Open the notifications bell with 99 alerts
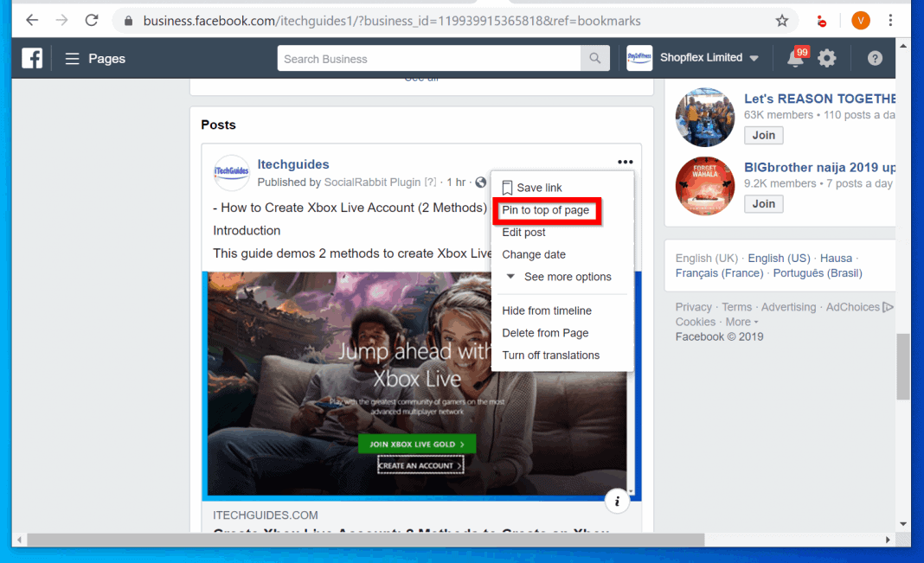The height and width of the screenshot is (563, 924). (x=794, y=58)
